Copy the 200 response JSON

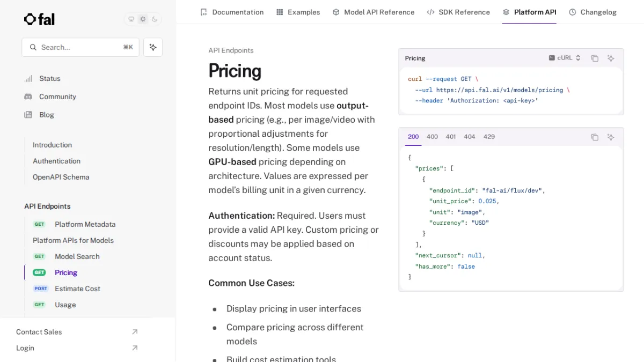tap(595, 137)
